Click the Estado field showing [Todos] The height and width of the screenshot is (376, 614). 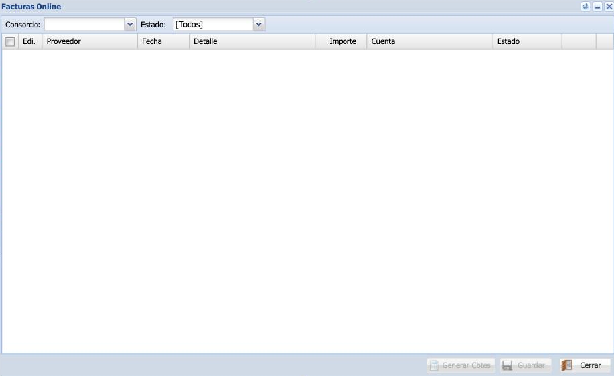pyautogui.click(x=213, y=24)
